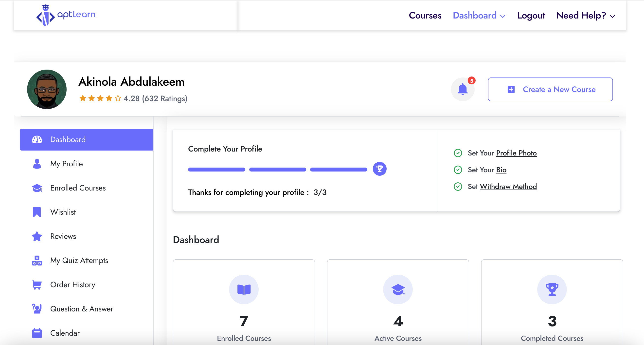
Task: Click the trophy icon at progress bar end
Action: 379,169
